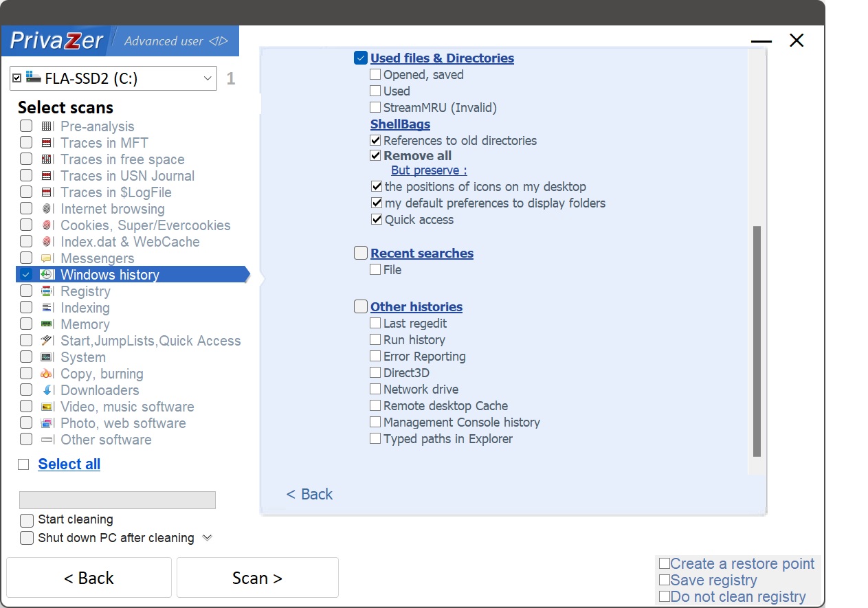Screen dimensions: 868x608
Task: Click the Video, music software icon
Action: tap(47, 407)
